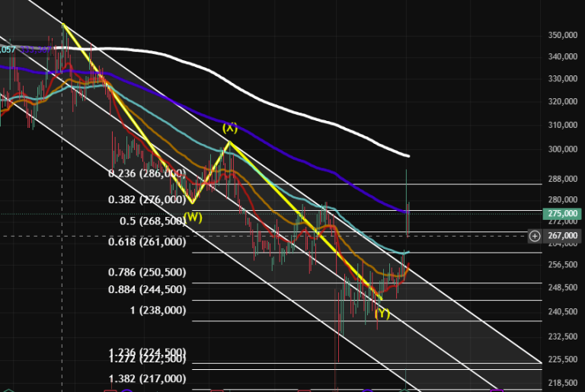The height and width of the screenshot is (392, 585).
Task: Click 280,000 on the price axis
Action: [x=563, y=200]
